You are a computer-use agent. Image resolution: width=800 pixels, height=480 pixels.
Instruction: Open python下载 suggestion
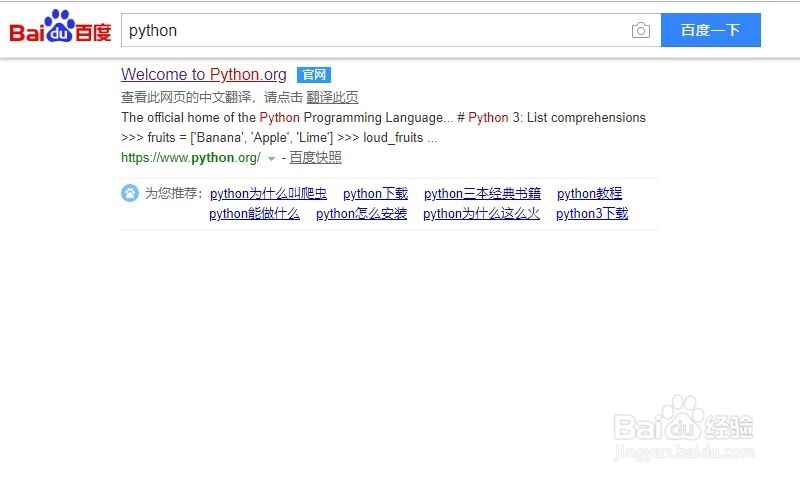376,194
